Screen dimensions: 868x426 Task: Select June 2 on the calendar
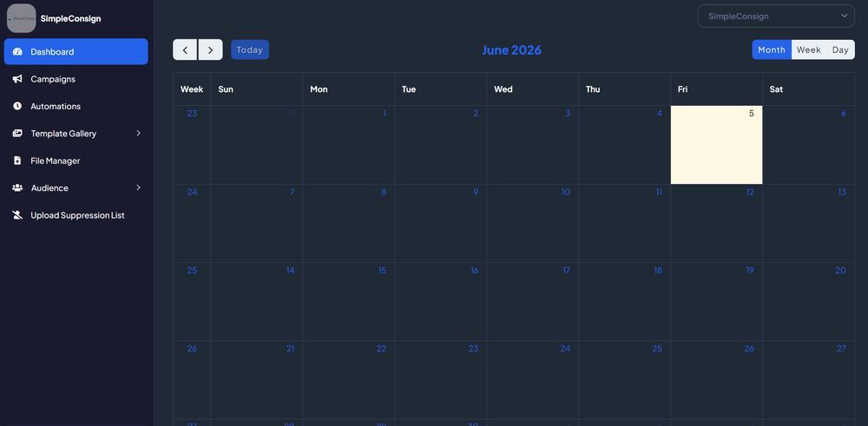[x=441, y=145]
